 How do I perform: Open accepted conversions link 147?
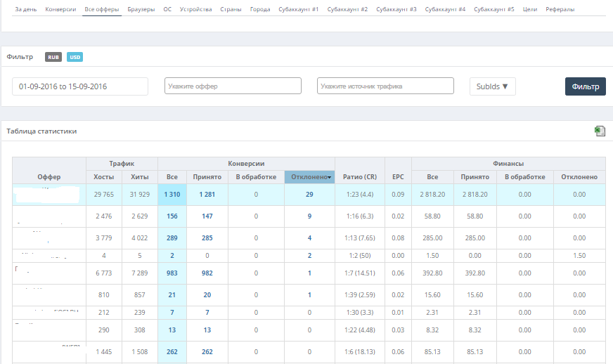click(207, 216)
